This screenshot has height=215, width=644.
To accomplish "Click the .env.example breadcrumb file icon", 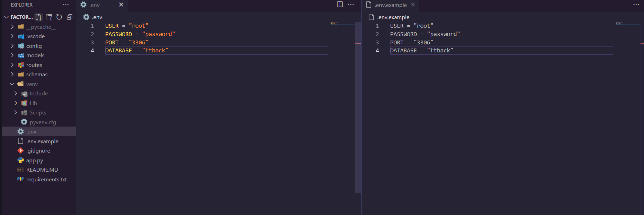I will [371, 17].
